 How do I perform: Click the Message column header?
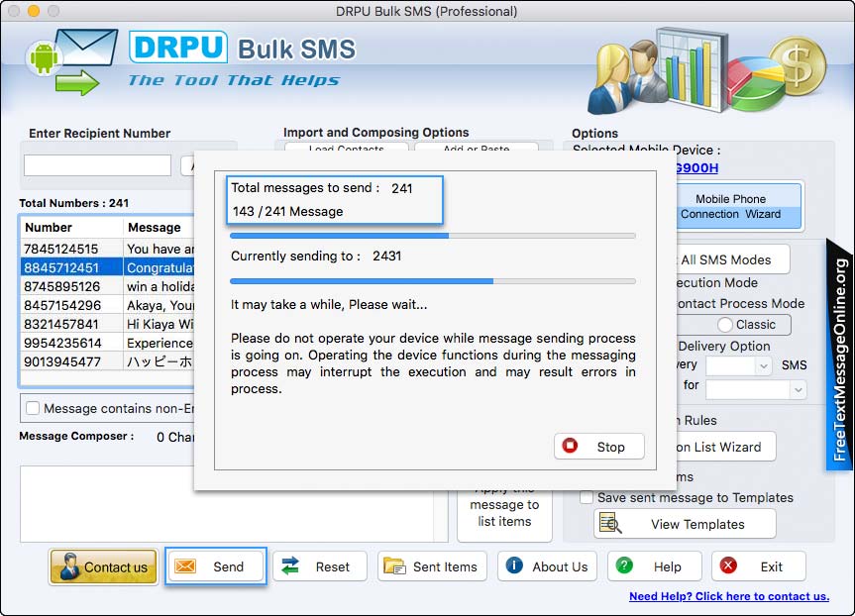point(159,228)
